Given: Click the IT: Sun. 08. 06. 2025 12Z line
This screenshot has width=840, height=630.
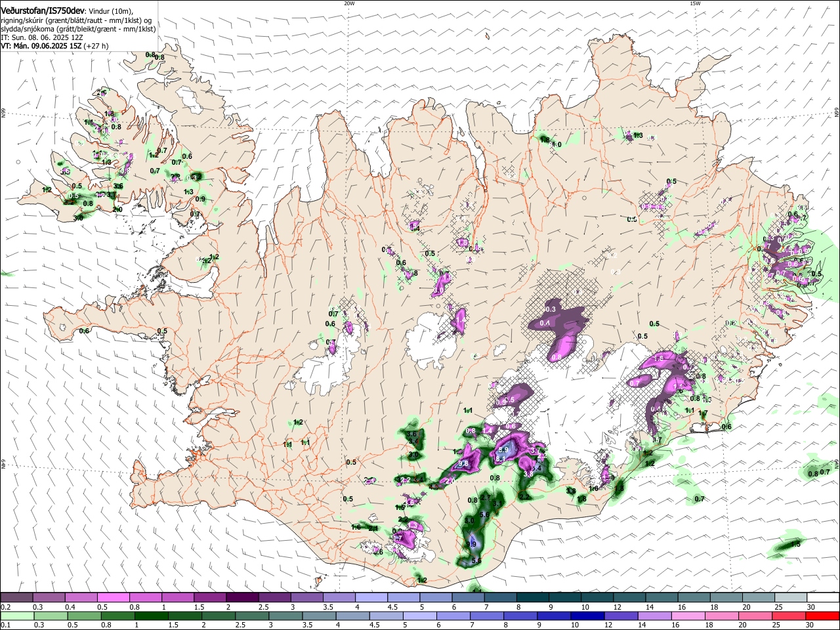Looking at the screenshot, I should 41,37.
